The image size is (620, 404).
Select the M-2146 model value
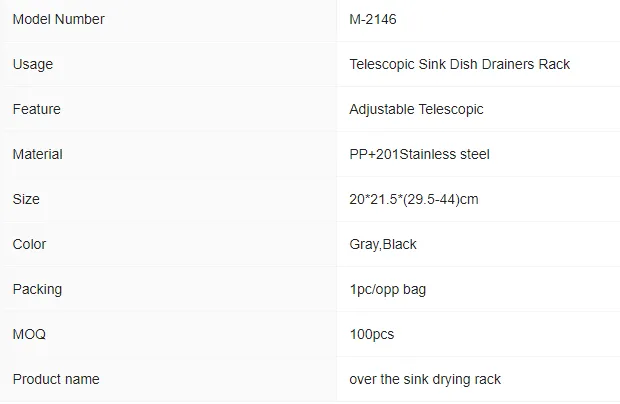(373, 19)
